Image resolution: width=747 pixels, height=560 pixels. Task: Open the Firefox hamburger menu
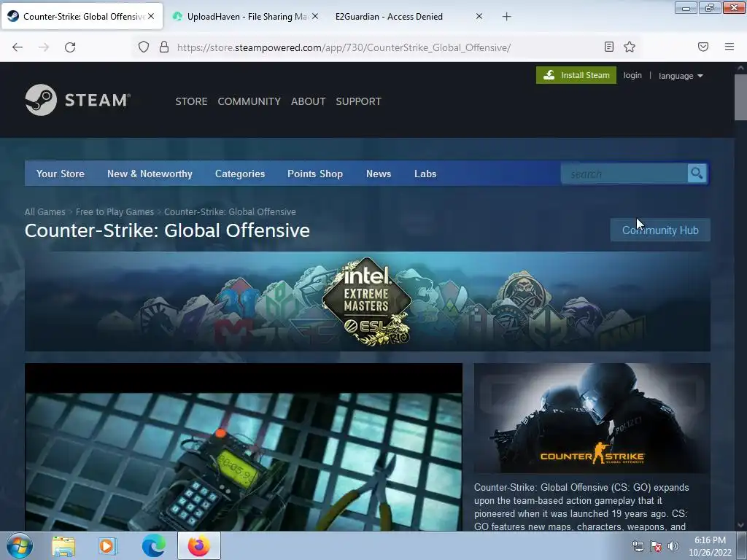click(729, 47)
